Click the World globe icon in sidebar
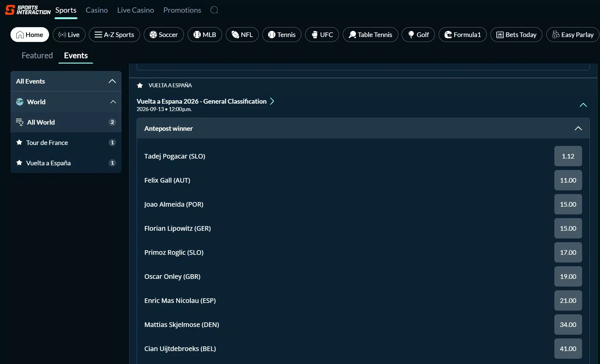This screenshot has height=364, width=600. tap(20, 102)
